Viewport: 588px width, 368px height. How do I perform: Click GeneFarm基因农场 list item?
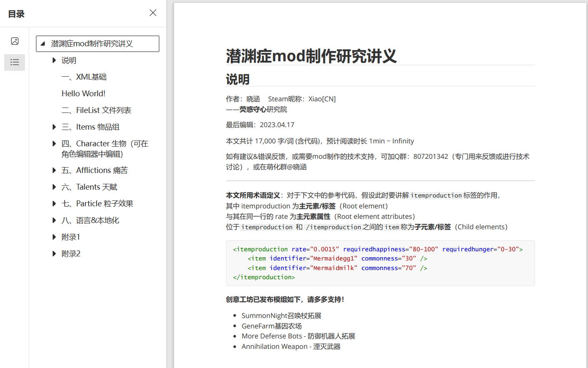pyautogui.click(x=272, y=326)
